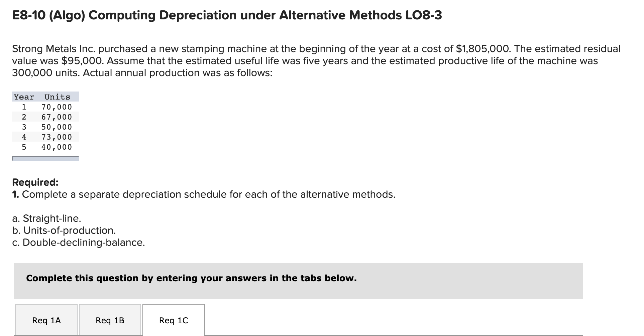The width and height of the screenshot is (644, 336).
Task: Open the Req 1A depreciation schedule
Action: pos(46,320)
